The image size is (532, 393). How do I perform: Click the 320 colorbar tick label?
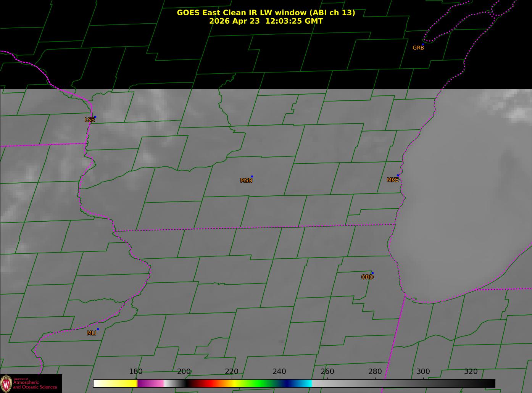tap(471, 372)
